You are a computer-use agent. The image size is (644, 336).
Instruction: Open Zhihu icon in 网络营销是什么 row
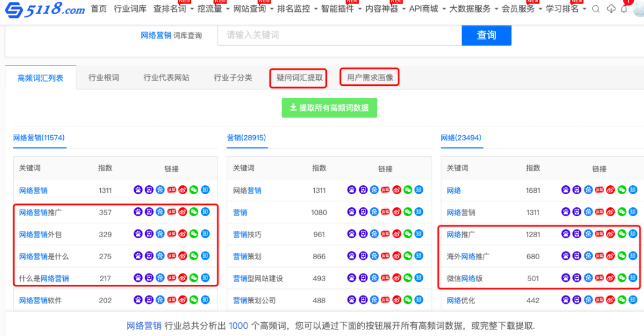pyautogui.click(x=205, y=256)
